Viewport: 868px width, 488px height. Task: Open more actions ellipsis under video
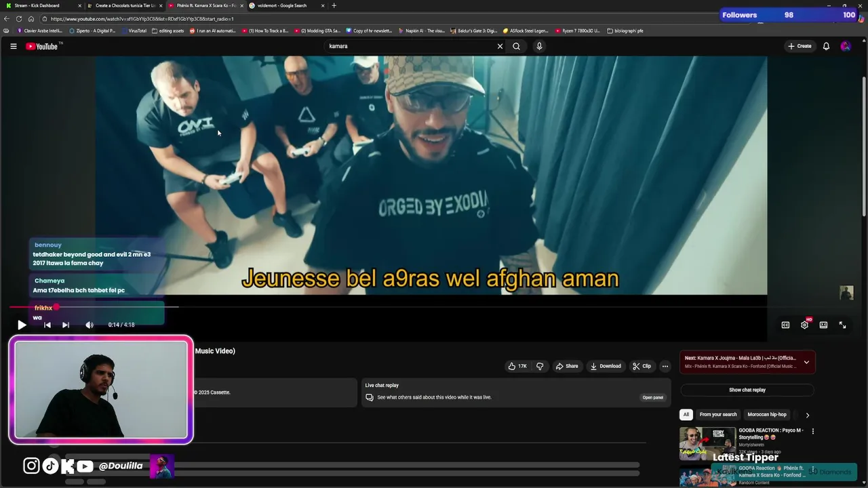click(665, 366)
